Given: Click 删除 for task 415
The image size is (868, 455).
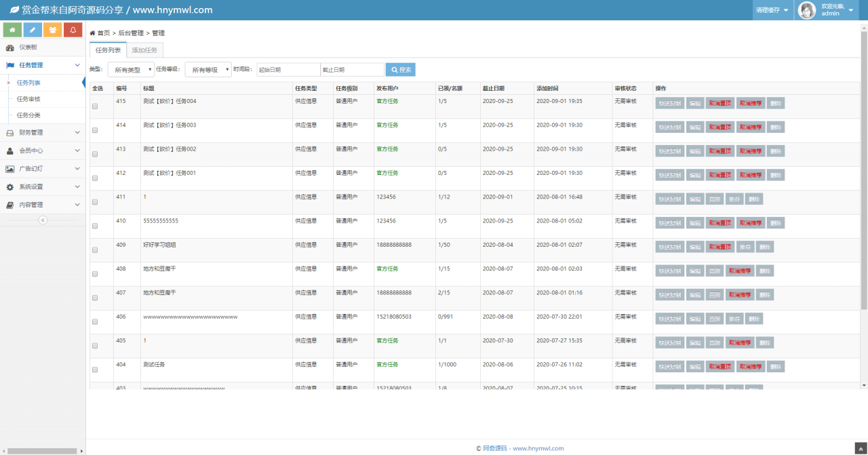Looking at the screenshot, I should coord(776,103).
